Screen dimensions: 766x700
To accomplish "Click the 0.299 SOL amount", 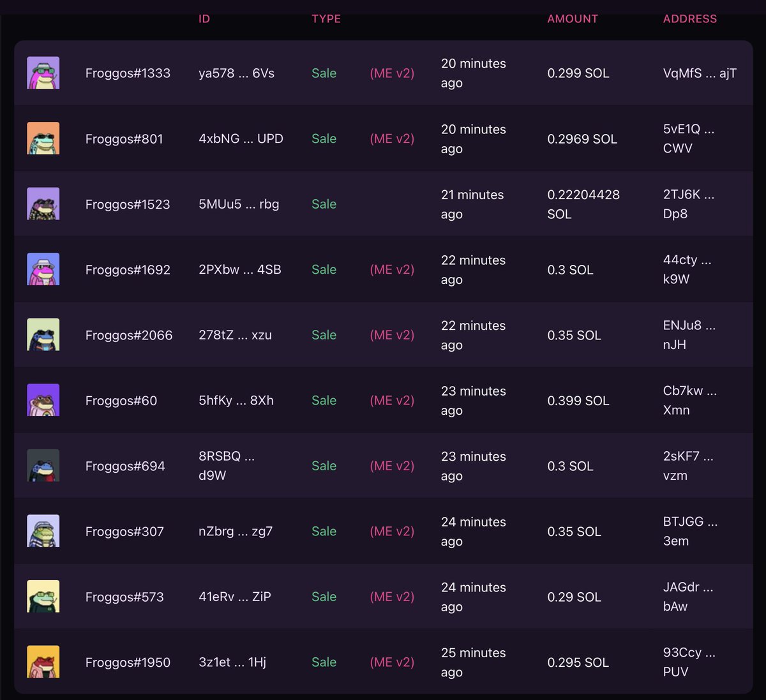I will click(578, 73).
